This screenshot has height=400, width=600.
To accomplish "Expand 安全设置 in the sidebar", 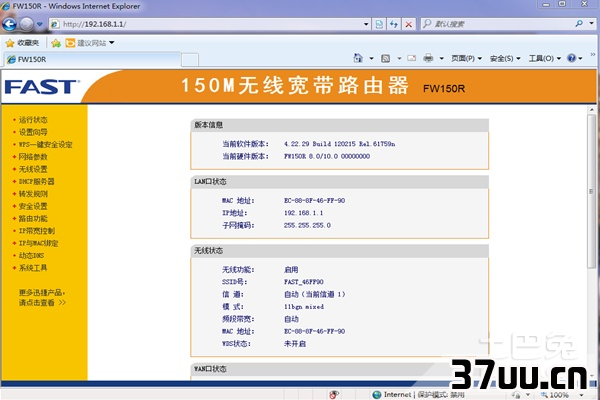I will (33, 206).
